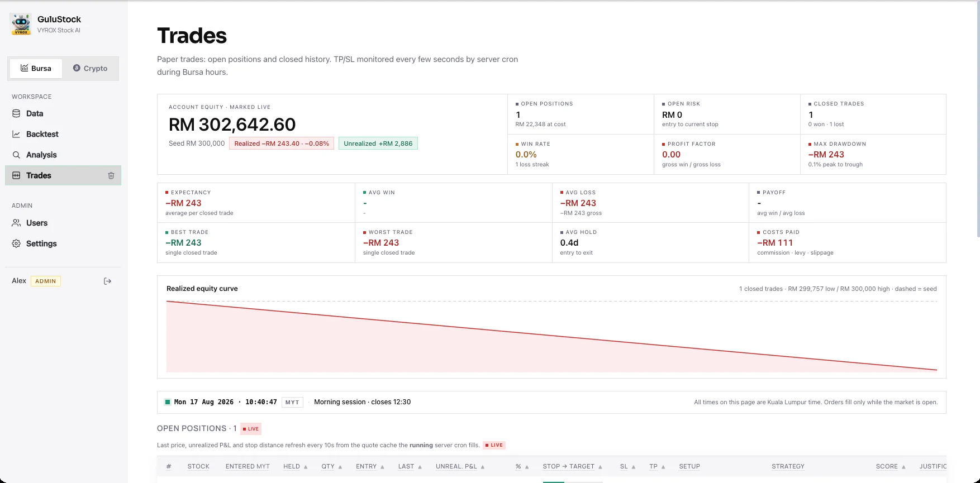
Task: Click the red realized equity curve line
Action: [551, 336]
